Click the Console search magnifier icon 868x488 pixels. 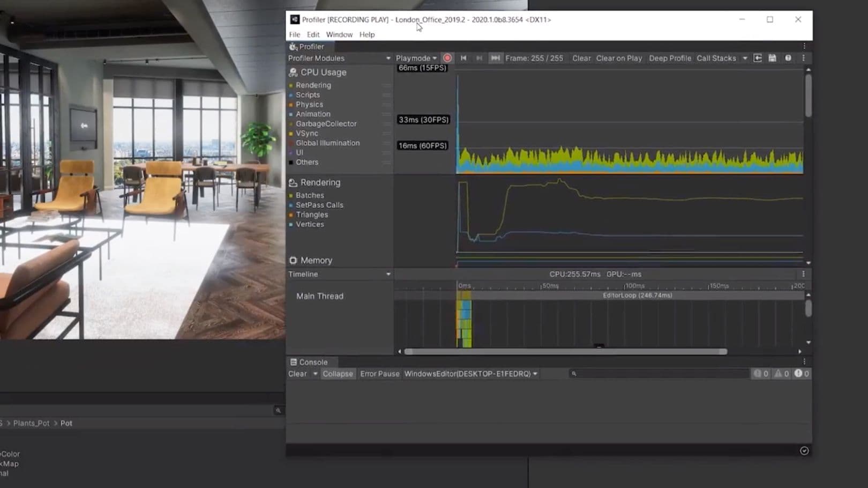(574, 374)
